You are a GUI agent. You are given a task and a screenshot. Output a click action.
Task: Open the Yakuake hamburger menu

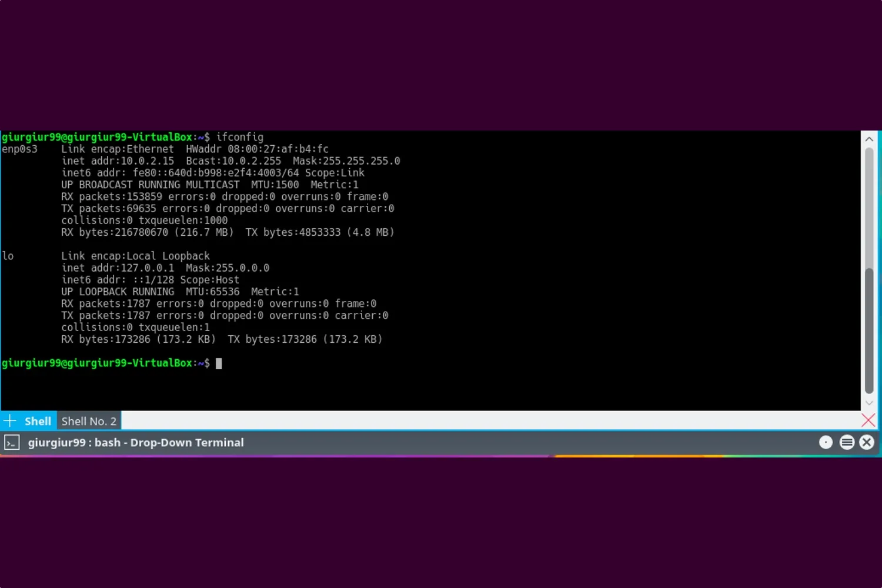pyautogui.click(x=847, y=442)
